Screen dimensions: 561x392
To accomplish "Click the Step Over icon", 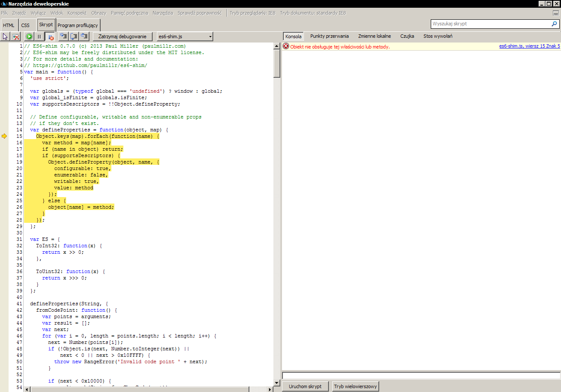I will 74,37.
